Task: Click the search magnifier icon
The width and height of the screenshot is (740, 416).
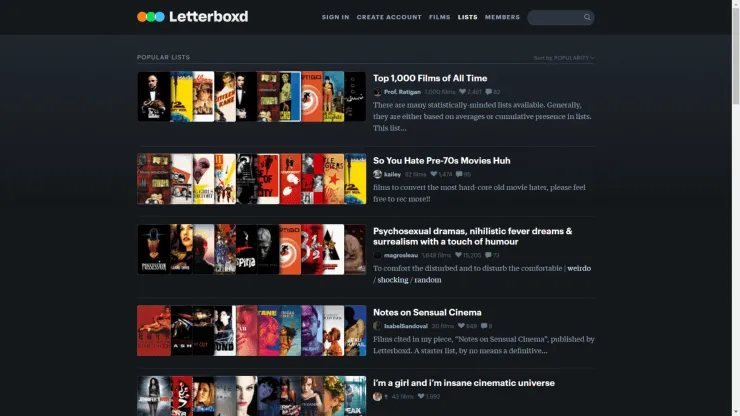Action: pos(587,17)
